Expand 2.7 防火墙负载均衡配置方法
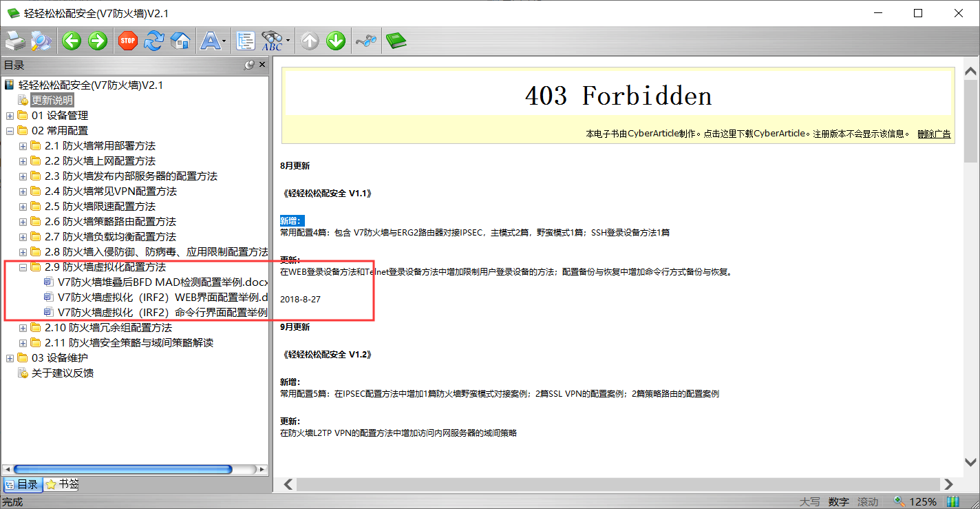 pyautogui.click(x=23, y=237)
